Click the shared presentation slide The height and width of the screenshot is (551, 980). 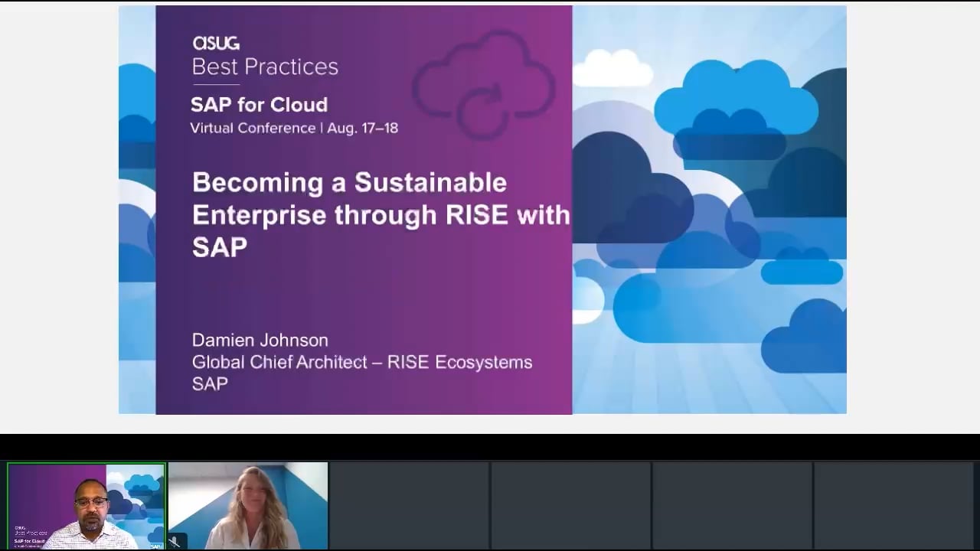482,210
